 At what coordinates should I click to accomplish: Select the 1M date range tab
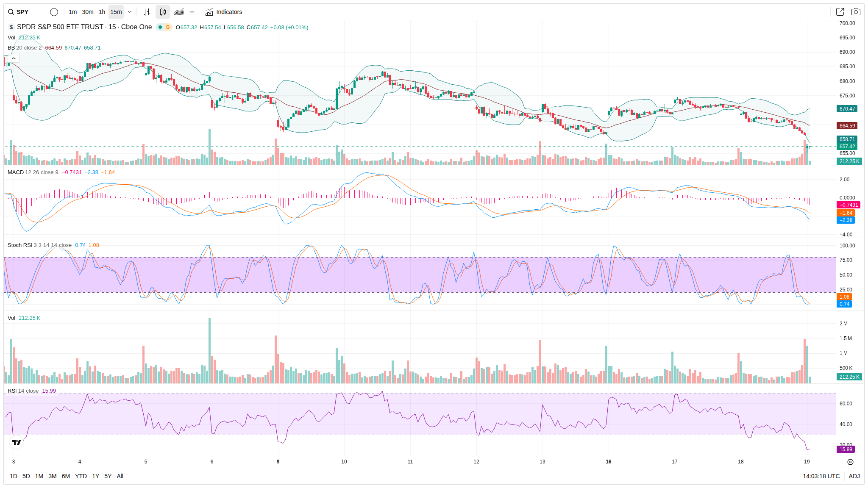pos(39,476)
